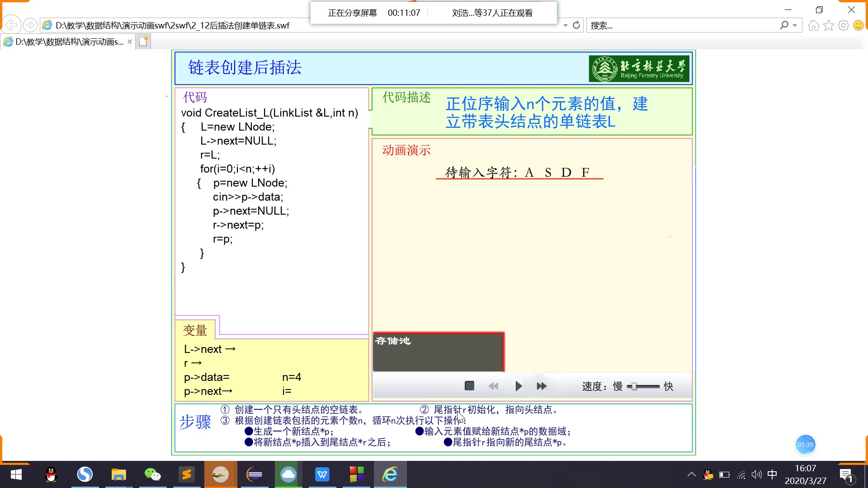Viewport: 868px width, 488px height.
Task: Open the network WiFi tray icon
Action: [741, 474]
